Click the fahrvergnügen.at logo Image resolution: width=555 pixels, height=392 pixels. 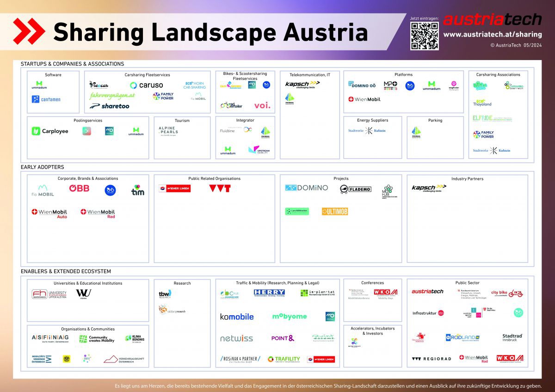pos(112,96)
